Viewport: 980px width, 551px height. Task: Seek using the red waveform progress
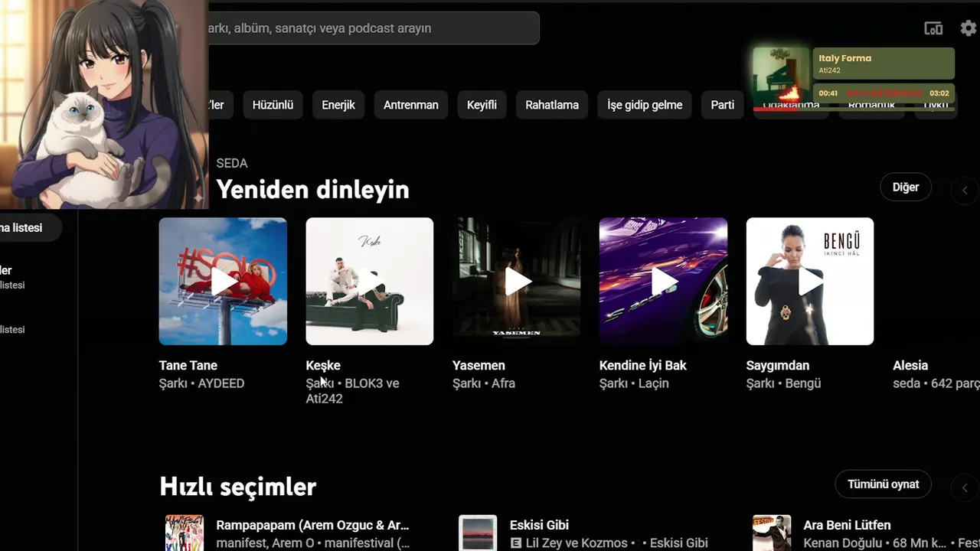(x=884, y=93)
